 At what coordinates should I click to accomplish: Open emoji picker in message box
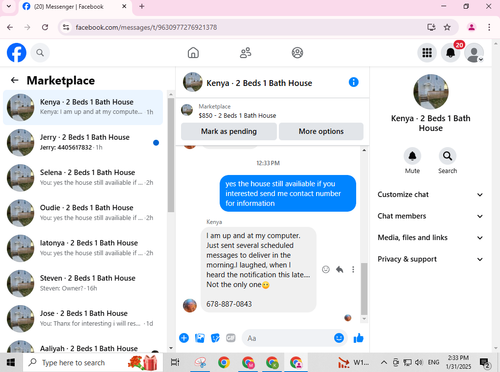[339, 338]
